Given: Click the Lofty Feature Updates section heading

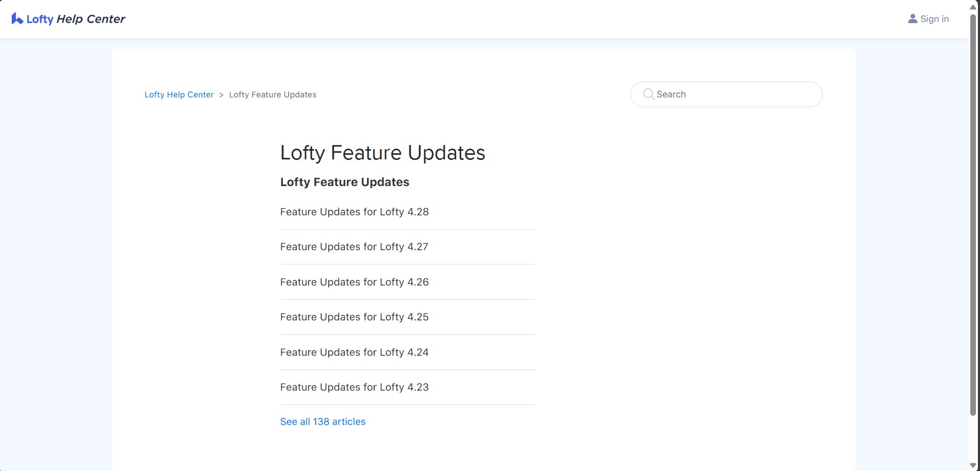Looking at the screenshot, I should (344, 182).
